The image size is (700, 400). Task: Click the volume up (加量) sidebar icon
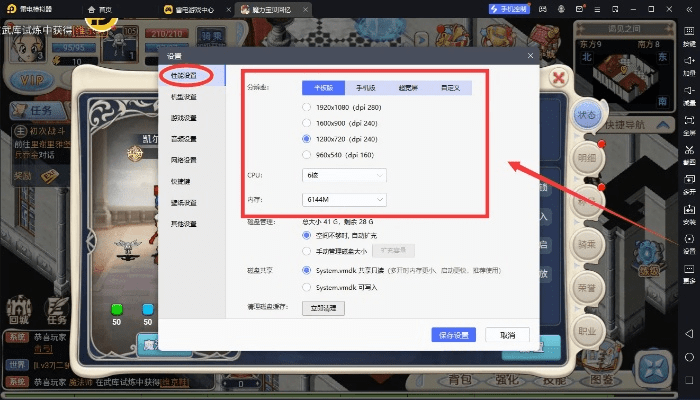pos(689,65)
